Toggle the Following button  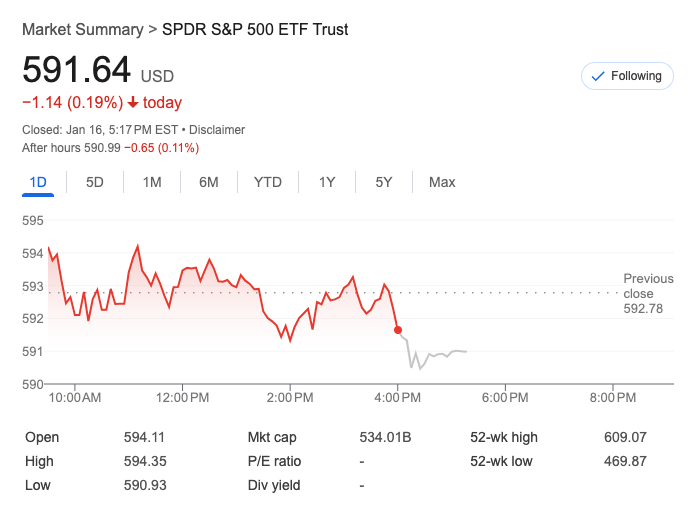tap(627, 76)
